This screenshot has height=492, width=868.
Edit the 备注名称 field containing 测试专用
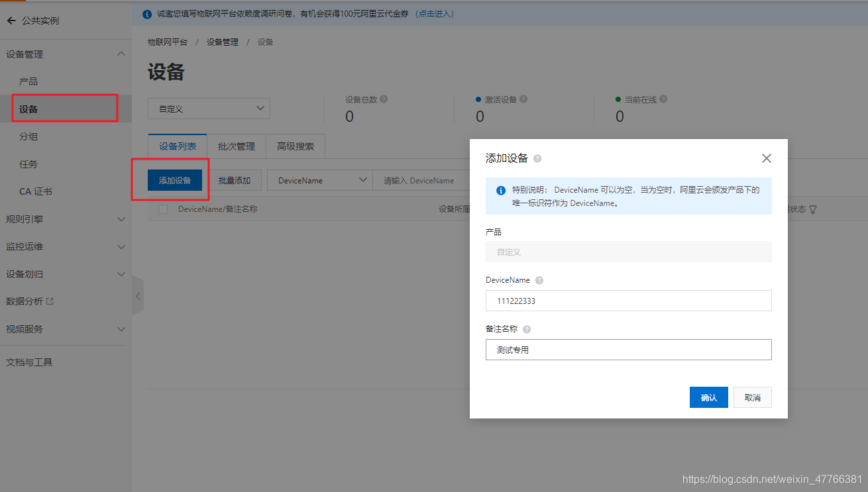click(x=629, y=350)
